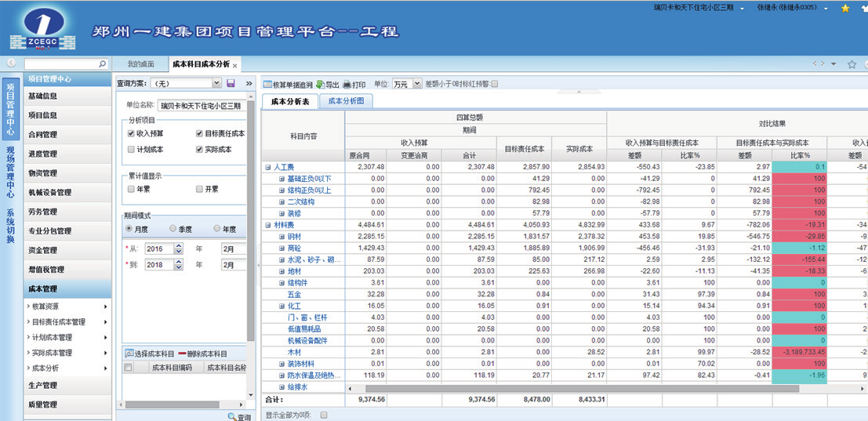Open the 单位 万元 unit dropdown
Screen dimensions: 868x421
417,84
